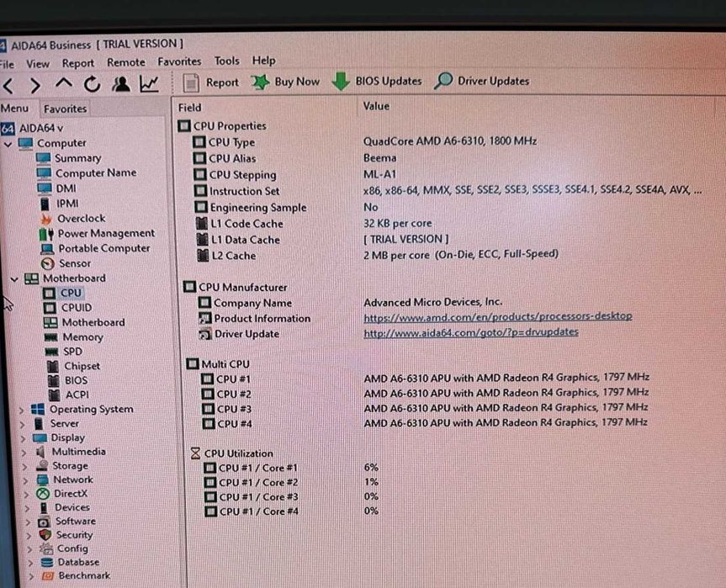Select the DMI tree item
Viewport: 726px width, 588px height.
click(57, 188)
